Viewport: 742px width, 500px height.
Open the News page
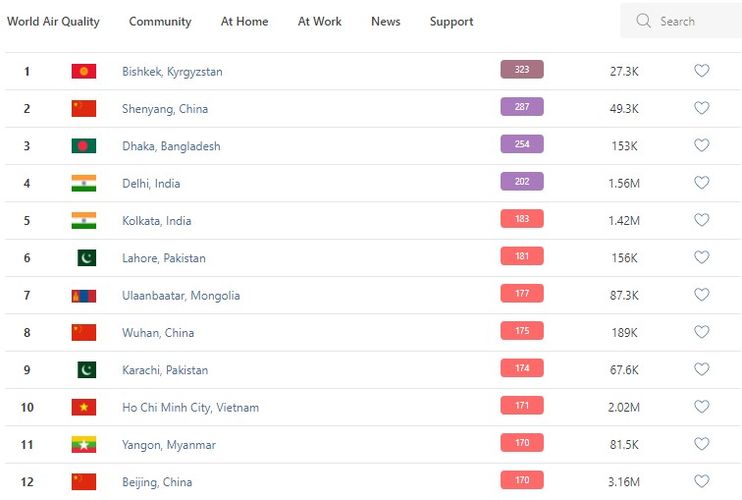(385, 22)
